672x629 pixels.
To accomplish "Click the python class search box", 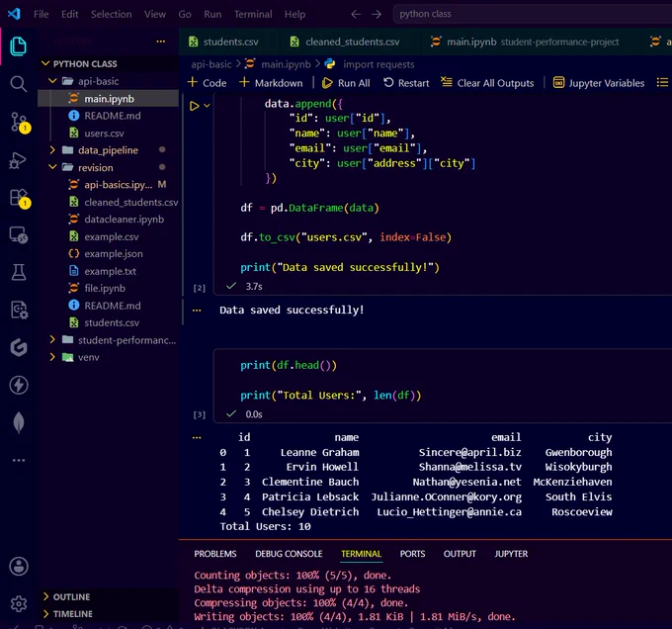I will pos(532,14).
